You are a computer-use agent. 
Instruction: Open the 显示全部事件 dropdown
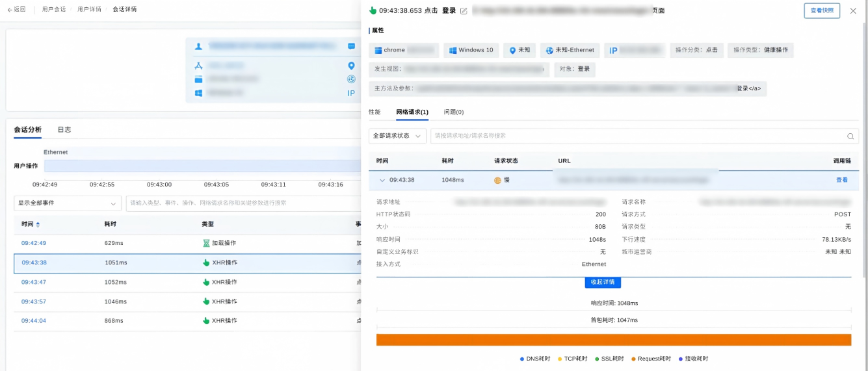[68, 203]
